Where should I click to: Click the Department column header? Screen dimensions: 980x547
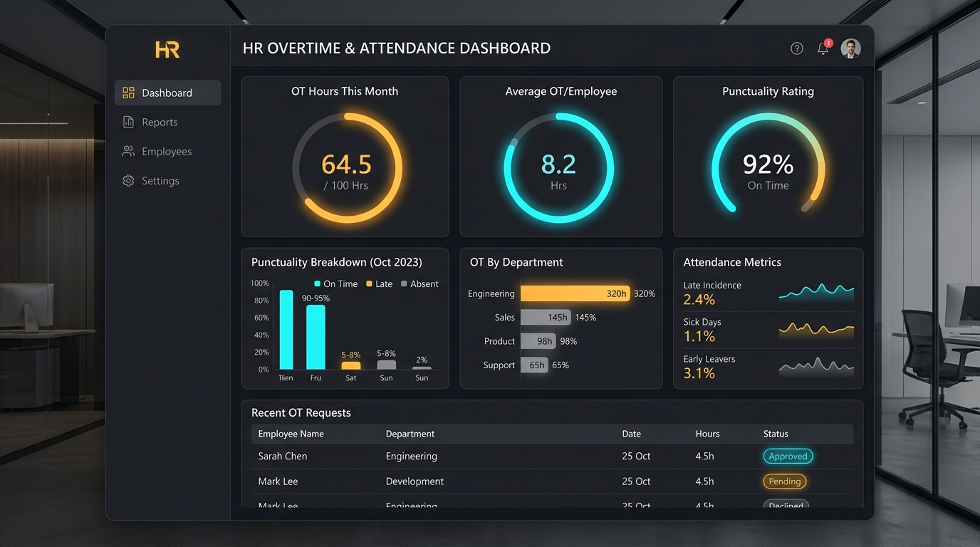click(410, 434)
